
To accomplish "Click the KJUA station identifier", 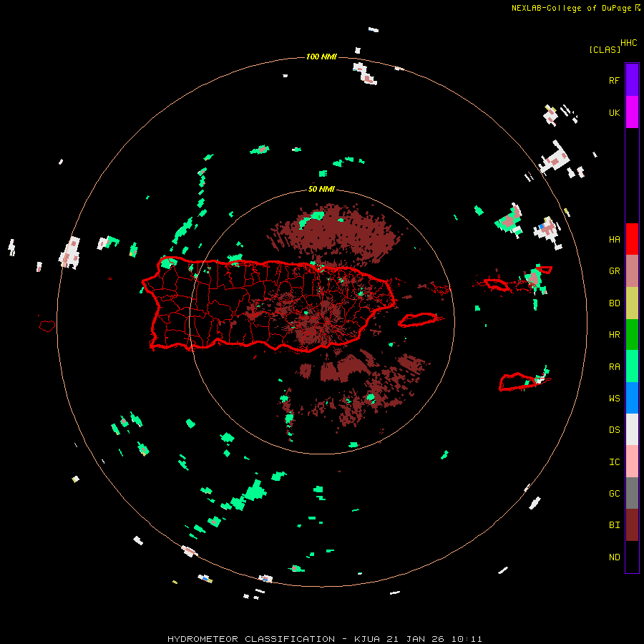I will [367, 639].
